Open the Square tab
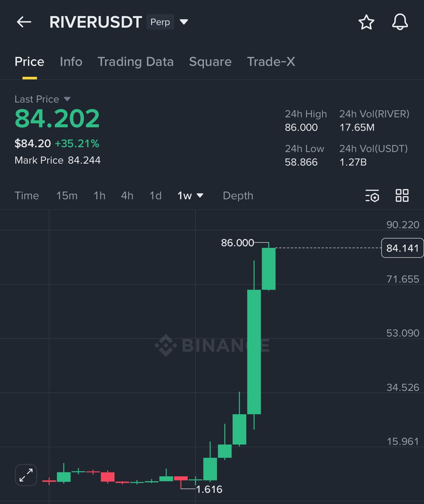 pyautogui.click(x=210, y=62)
